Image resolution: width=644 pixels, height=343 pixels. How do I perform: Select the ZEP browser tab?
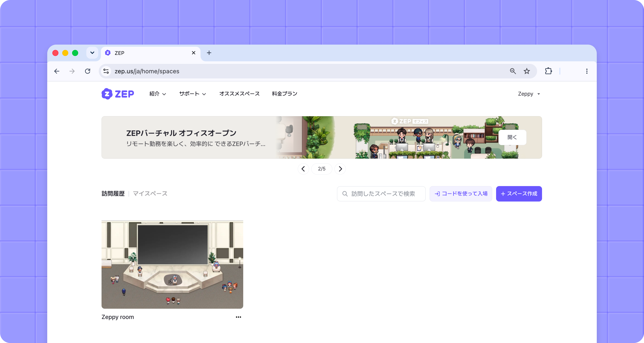tap(150, 53)
